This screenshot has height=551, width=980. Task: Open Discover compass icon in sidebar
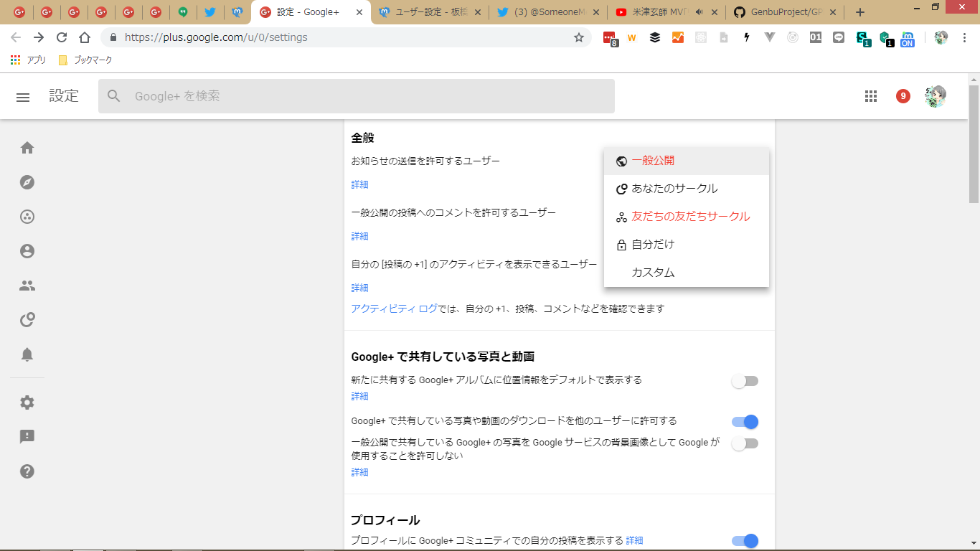27,182
